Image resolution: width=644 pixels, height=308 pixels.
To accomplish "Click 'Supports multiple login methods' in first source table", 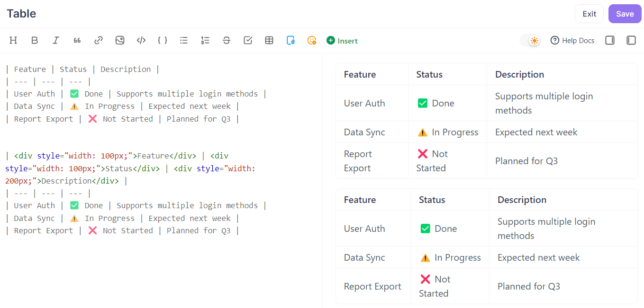I will click(187, 94).
